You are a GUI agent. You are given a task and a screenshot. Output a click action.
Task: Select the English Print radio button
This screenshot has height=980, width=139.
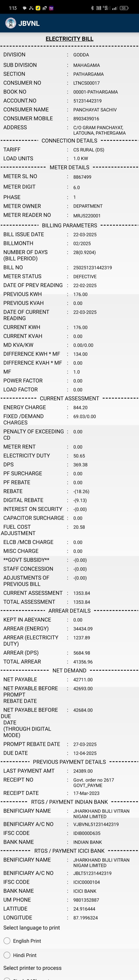tap(7, 941)
